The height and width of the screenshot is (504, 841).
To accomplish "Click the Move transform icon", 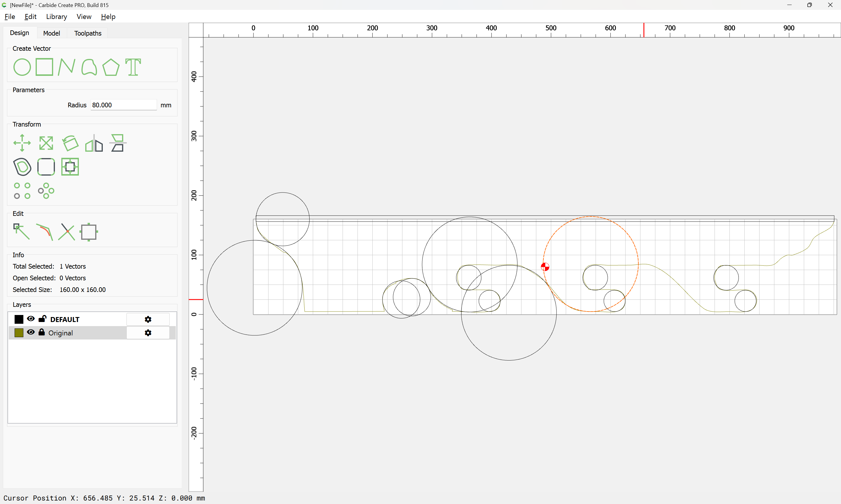I will pyautogui.click(x=22, y=143).
